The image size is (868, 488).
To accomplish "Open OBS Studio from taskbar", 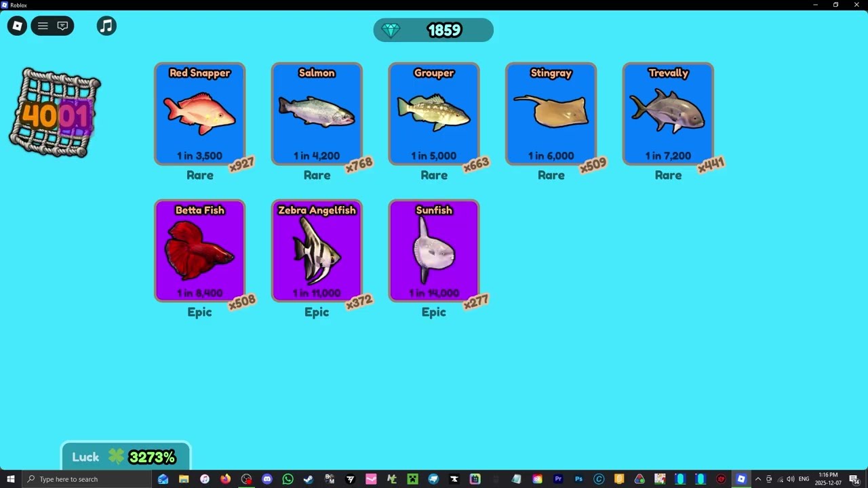I will click(247, 479).
